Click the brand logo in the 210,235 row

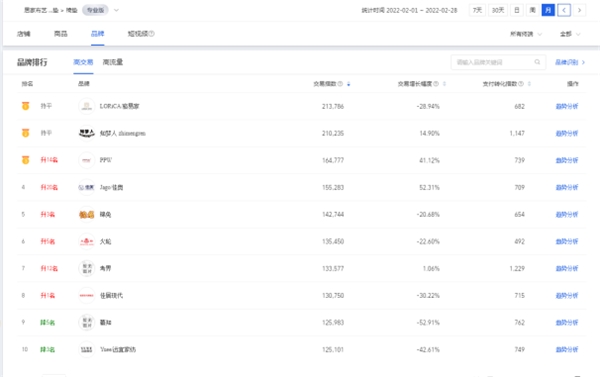coord(86,133)
